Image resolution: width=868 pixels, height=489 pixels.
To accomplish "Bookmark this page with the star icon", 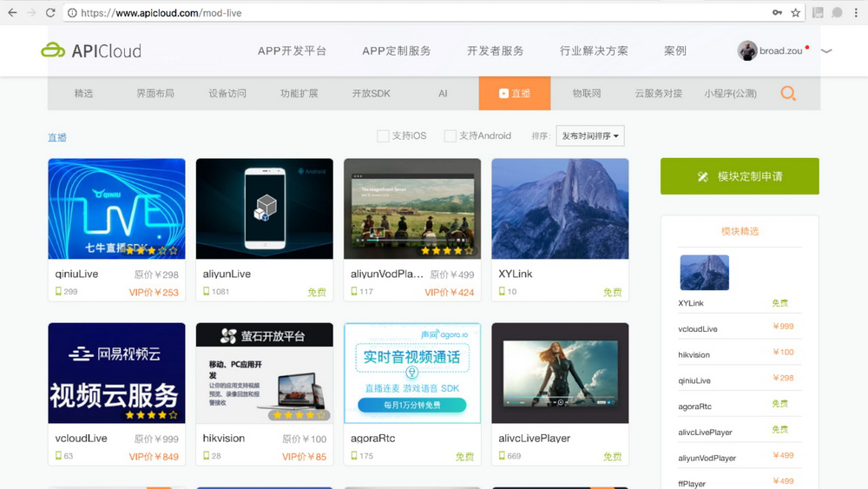I will (795, 13).
